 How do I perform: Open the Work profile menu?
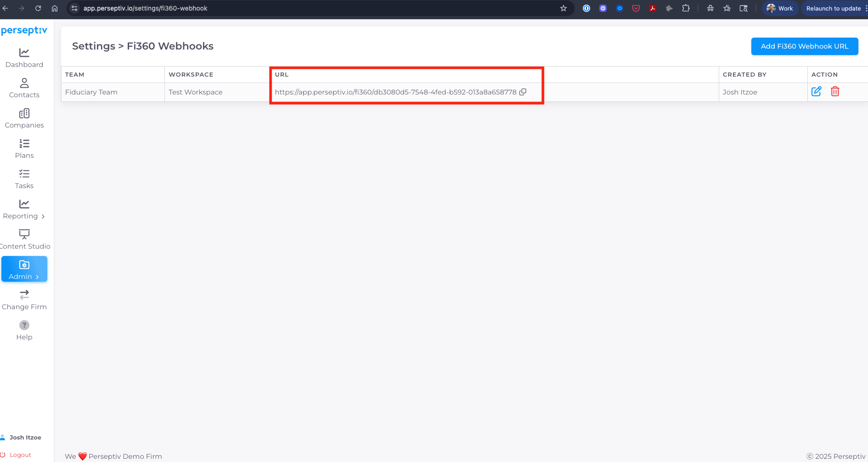(780, 8)
